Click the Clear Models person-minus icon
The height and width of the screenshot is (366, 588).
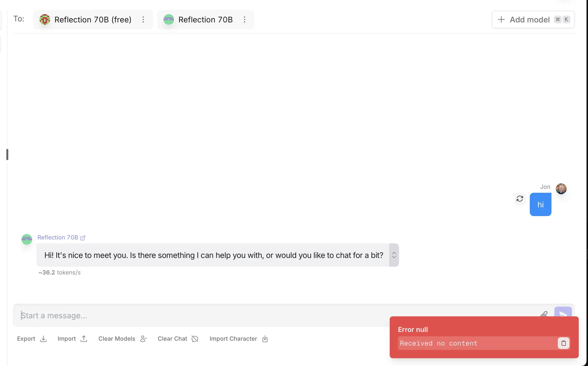[143, 339]
